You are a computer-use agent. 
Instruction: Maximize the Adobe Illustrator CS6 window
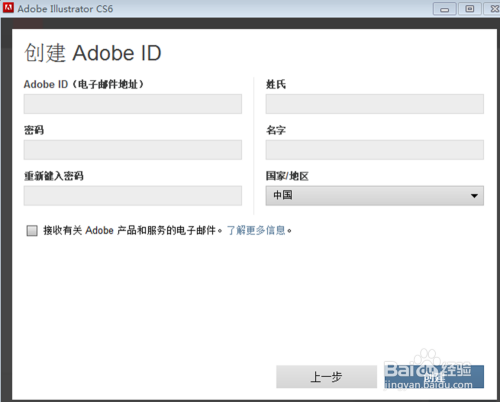(470, 9)
